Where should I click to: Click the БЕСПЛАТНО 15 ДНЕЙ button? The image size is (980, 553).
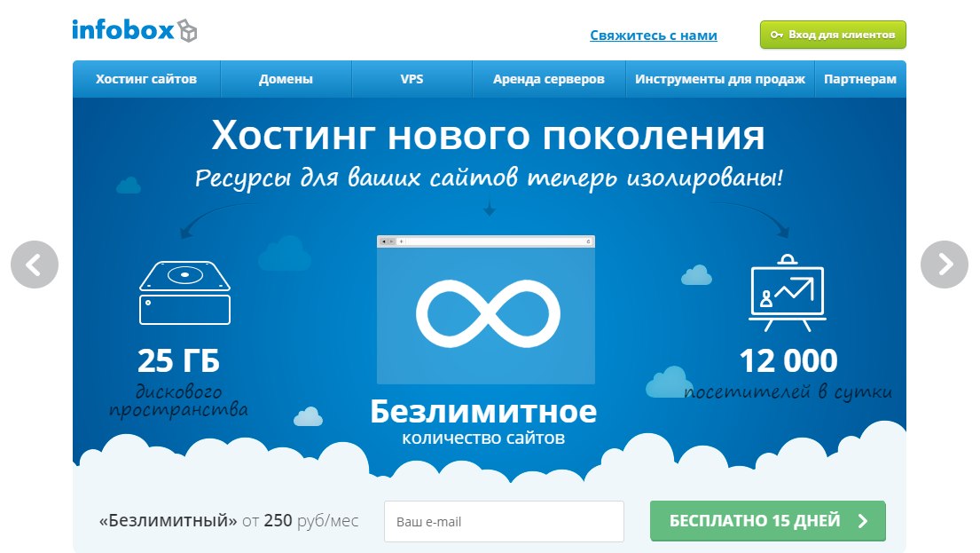pyautogui.click(x=755, y=521)
